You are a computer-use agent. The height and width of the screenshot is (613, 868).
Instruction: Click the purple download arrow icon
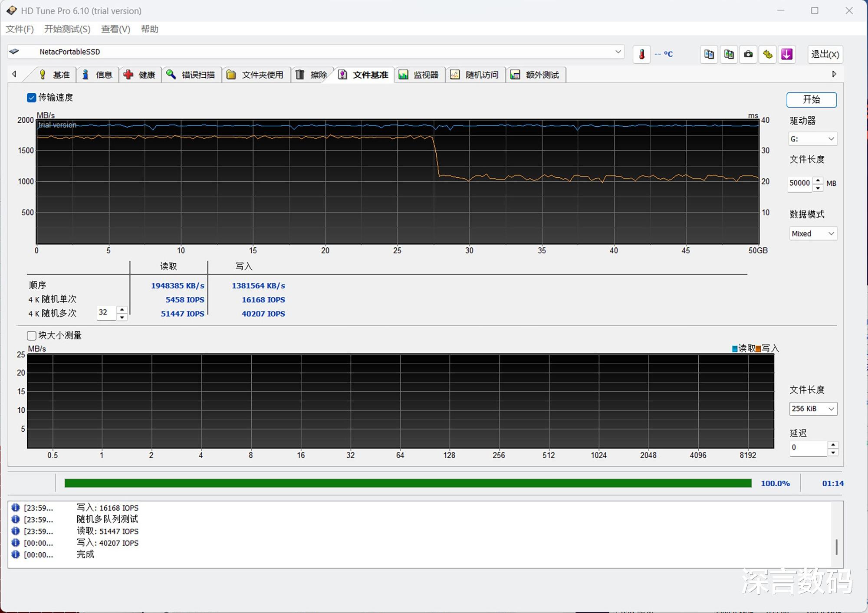(787, 54)
